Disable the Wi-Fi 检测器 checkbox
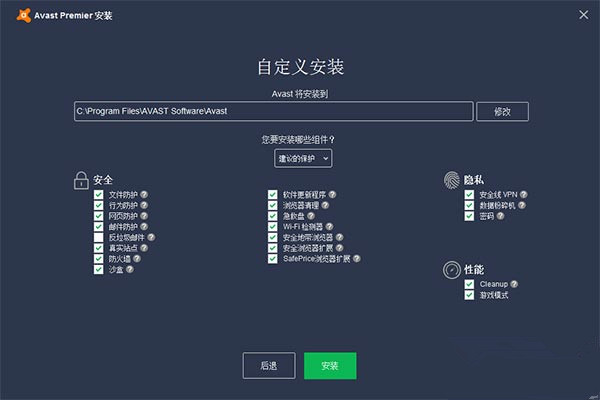 273,227
